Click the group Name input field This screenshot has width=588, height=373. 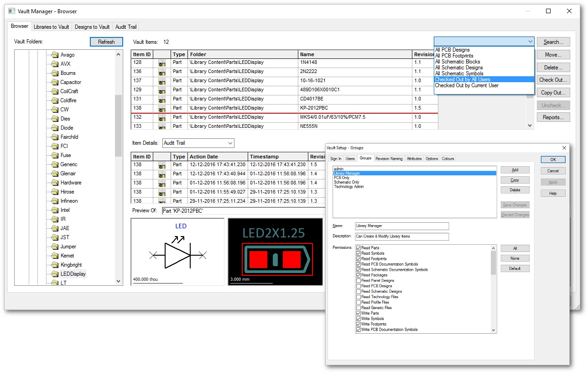click(x=402, y=226)
